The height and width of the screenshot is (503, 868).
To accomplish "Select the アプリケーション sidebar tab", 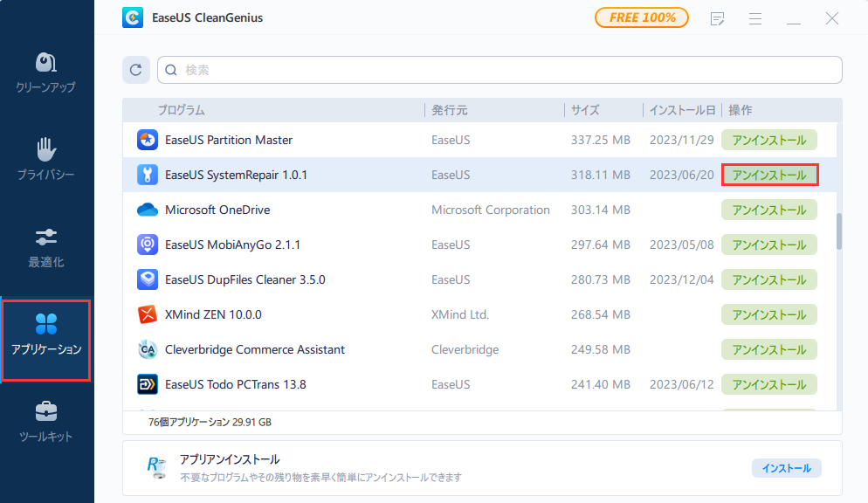I will coord(46,335).
